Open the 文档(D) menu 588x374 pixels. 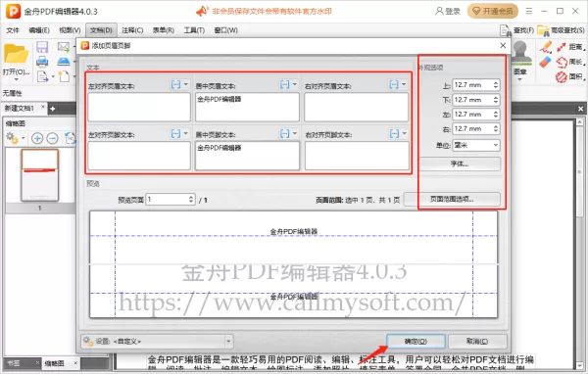[x=101, y=30]
